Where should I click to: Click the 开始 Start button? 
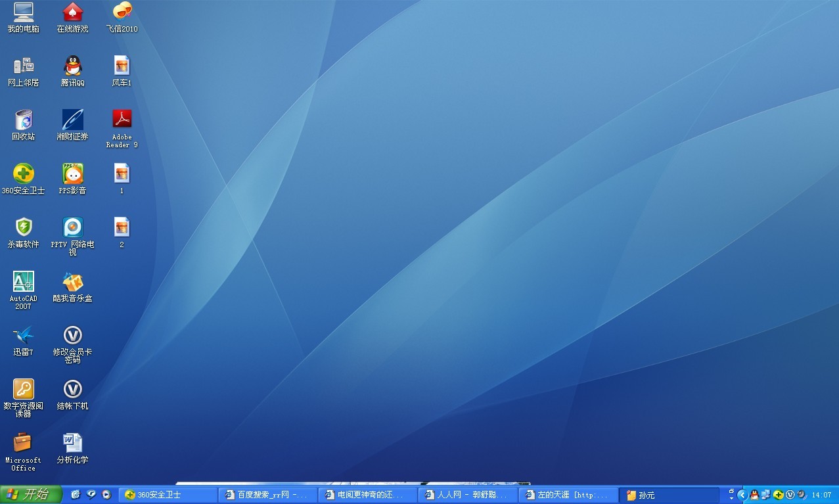click(x=31, y=495)
